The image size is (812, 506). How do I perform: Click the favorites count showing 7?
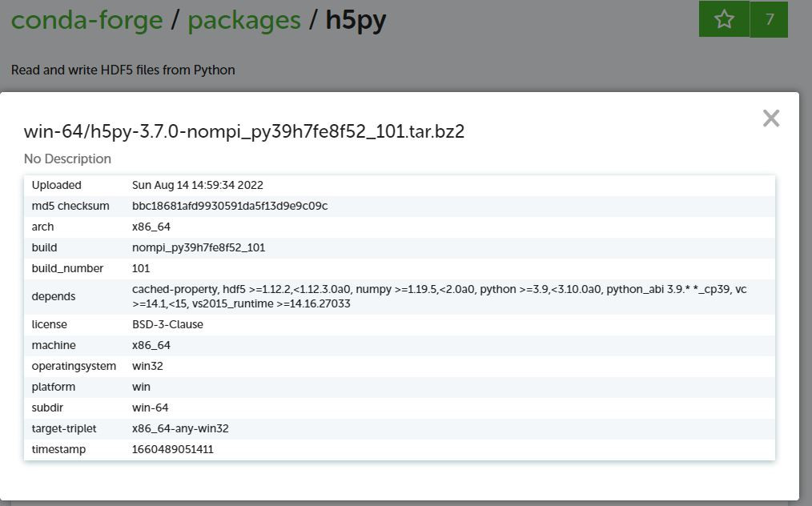click(x=770, y=19)
